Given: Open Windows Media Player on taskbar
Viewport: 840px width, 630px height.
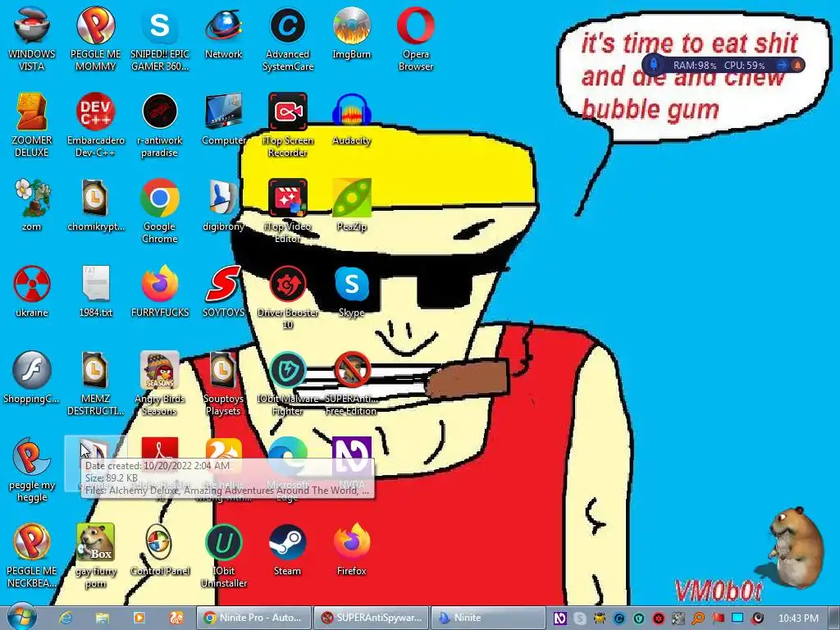Looking at the screenshot, I should pyautogui.click(x=139, y=618).
